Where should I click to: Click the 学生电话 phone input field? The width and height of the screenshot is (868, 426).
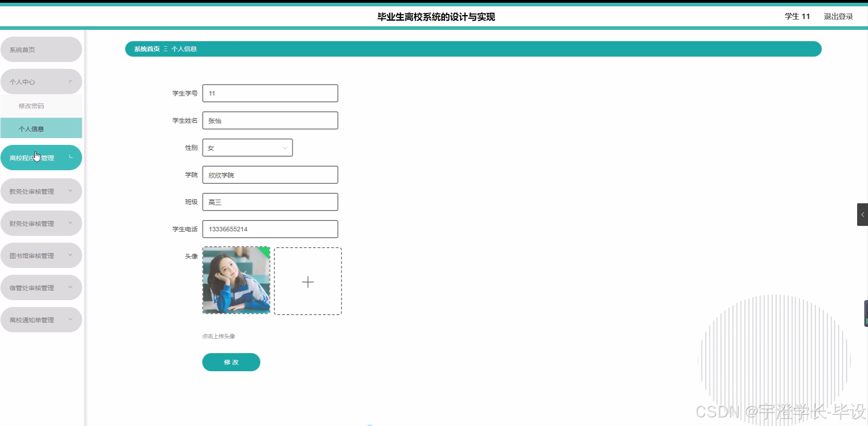tap(270, 229)
